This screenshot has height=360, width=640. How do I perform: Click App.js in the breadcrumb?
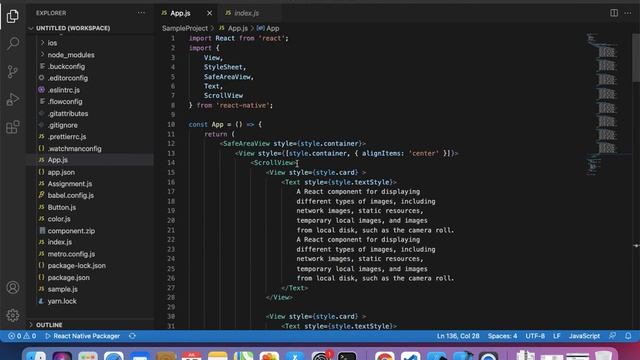pos(233,28)
